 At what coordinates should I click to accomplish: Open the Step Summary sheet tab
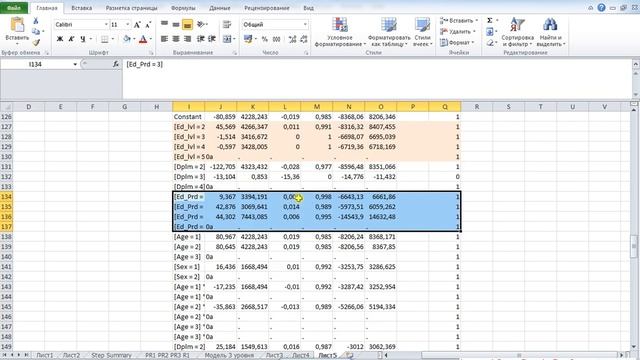[111, 355]
